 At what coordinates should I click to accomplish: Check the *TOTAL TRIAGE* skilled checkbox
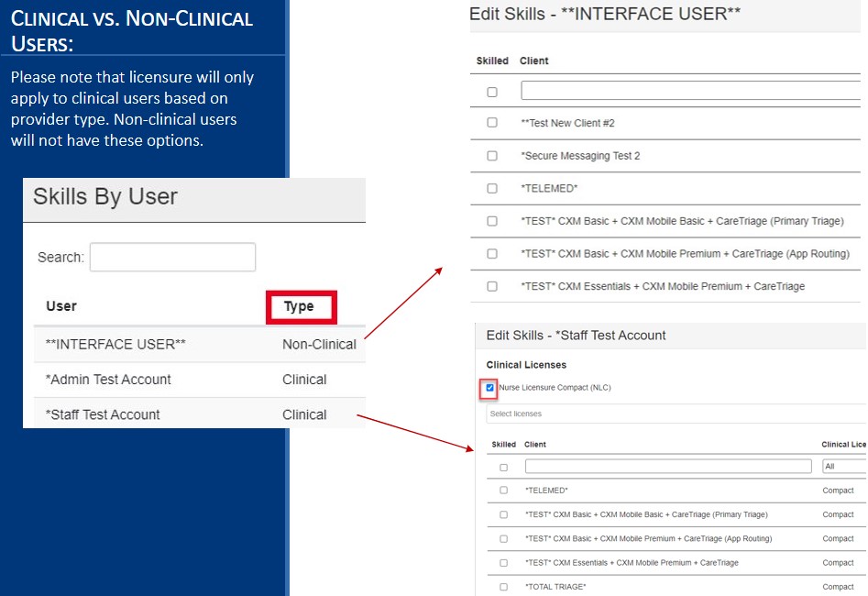[503, 587]
